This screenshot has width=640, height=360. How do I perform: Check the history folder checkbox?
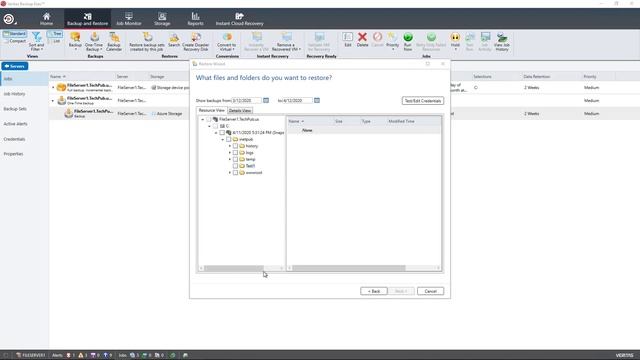(x=235, y=146)
